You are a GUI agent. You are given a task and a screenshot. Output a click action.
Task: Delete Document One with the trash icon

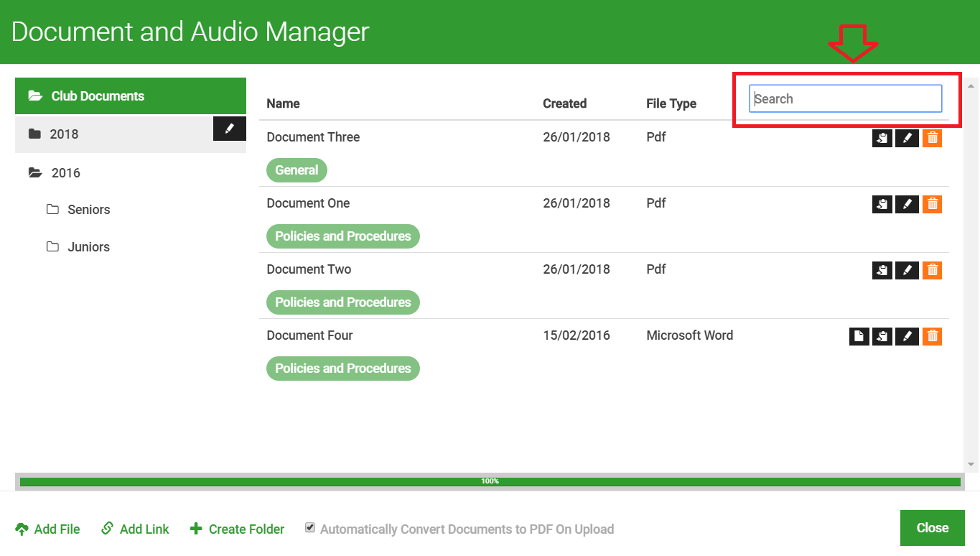[932, 204]
